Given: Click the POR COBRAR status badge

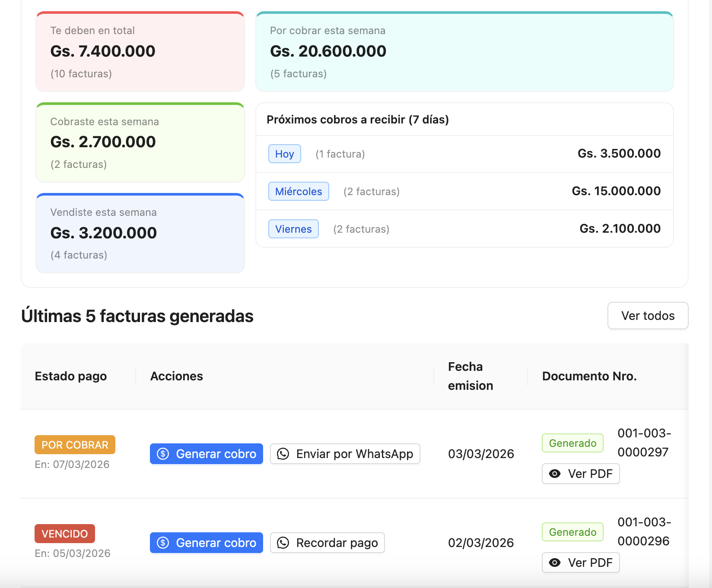Looking at the screenshot, I should pos(74,445).
